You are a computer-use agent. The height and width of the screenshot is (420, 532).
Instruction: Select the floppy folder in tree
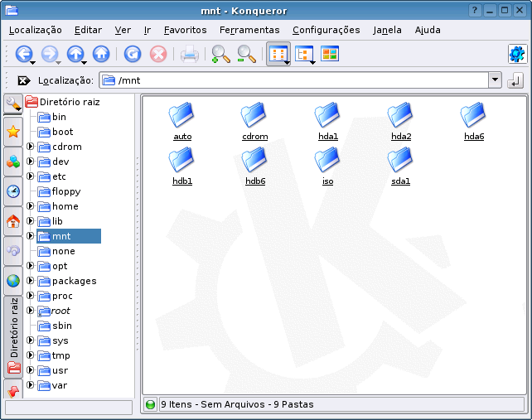59,191
